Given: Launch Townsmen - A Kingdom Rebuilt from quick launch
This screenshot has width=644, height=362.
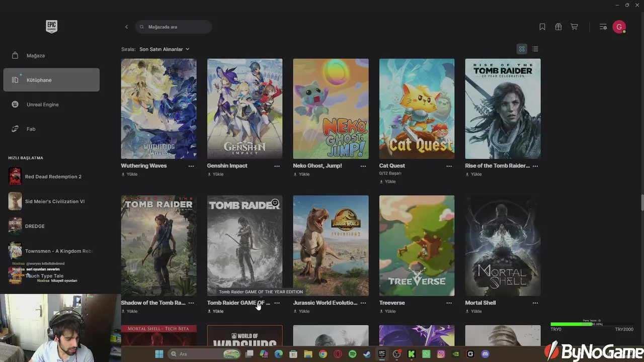Looking at the screenshot, I should point(51,251).
